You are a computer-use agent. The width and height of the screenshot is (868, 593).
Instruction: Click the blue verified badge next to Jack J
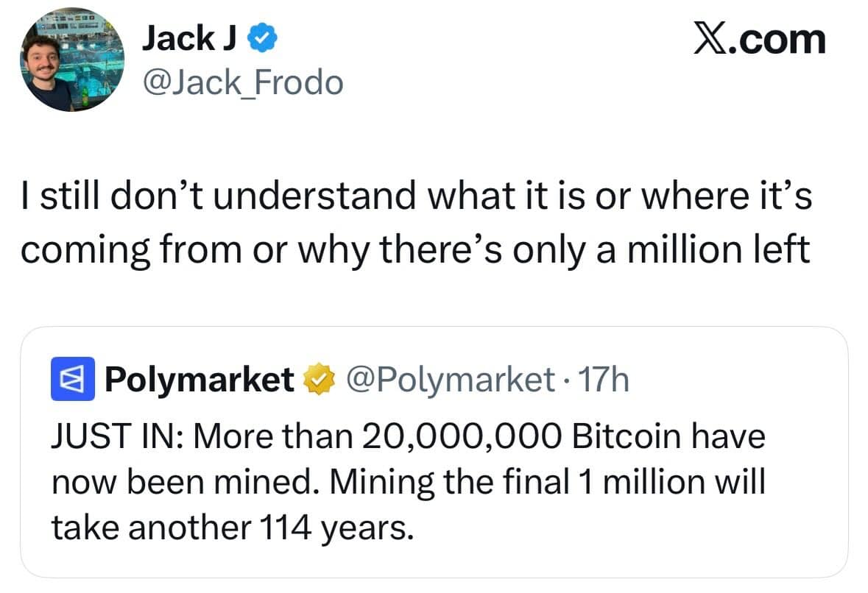point(262,35)
